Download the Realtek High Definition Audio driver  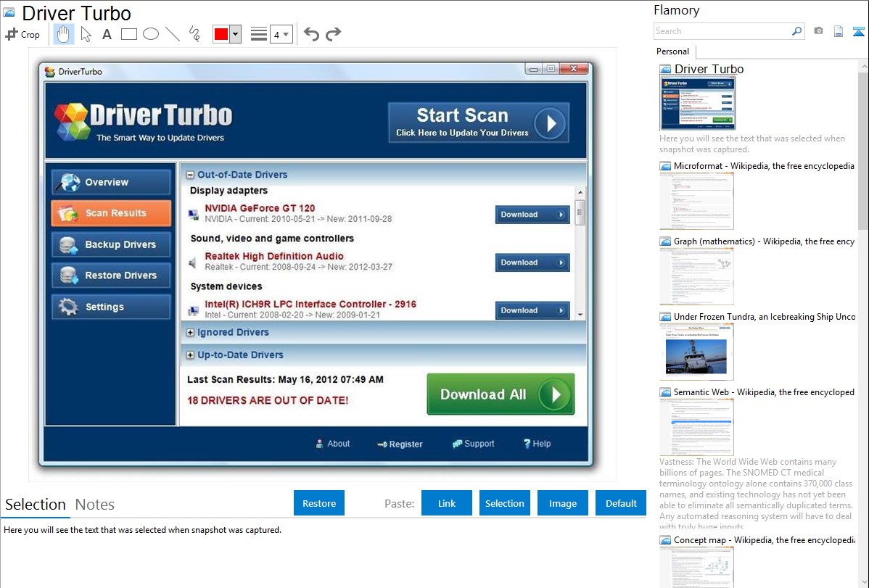pos(532,262)
